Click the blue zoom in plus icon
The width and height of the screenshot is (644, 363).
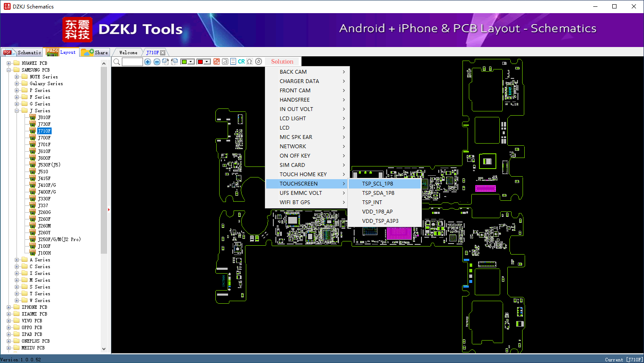coord(148,62)
